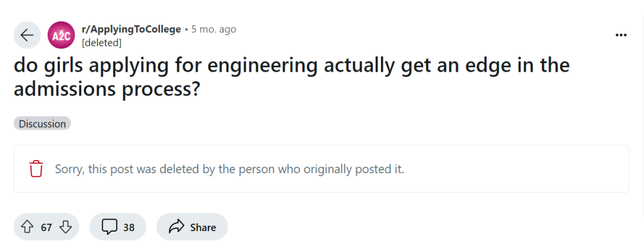The width and height of the screenshot is (644, 252).
Task: Click the post title about girls in engineering
Action: (291, 65)
